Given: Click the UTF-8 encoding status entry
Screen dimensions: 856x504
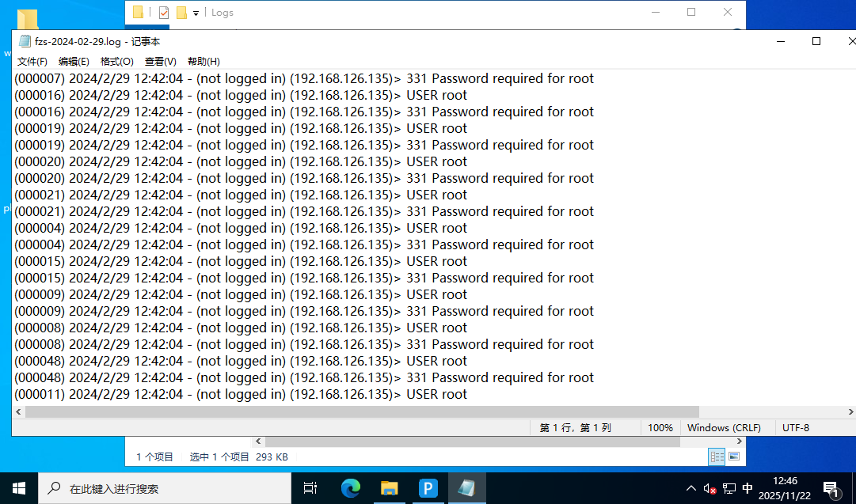Looking at the screenshot, I should pos(795,427).
